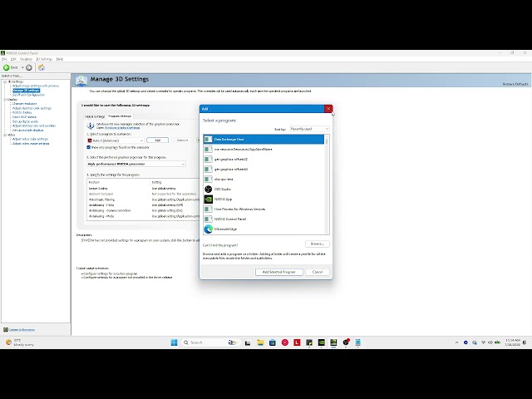
Task: Collapse the Display tree node
Action: pyautogui.click(x=5, y=100)
